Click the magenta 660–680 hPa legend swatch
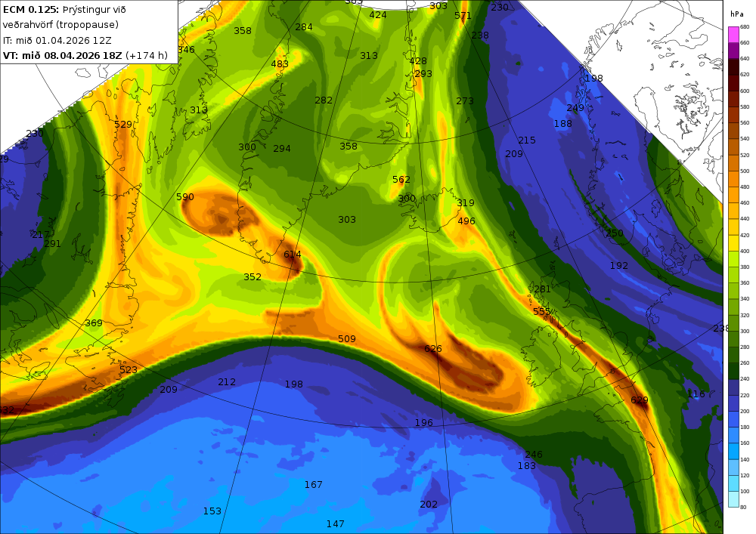This screenshot has height=534, width=756. (733, 35)
